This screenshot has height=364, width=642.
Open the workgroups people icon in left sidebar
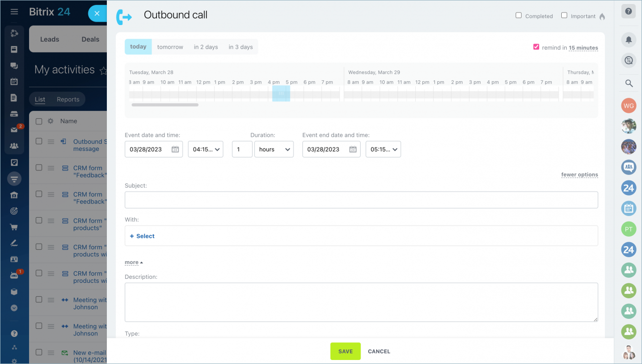(14, 146)
